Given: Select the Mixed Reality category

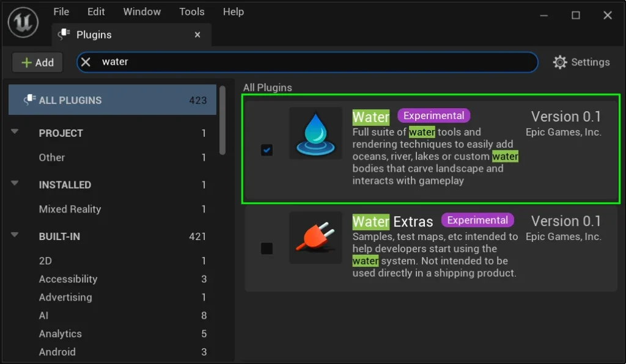Looking at the screenshot, I should click(70, 209).
